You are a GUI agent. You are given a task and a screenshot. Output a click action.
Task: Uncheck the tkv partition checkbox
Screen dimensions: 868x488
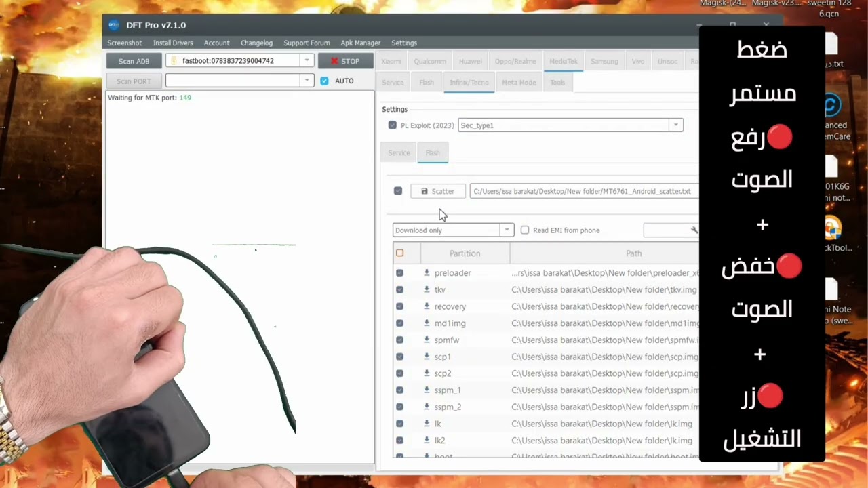pos(399,289)
